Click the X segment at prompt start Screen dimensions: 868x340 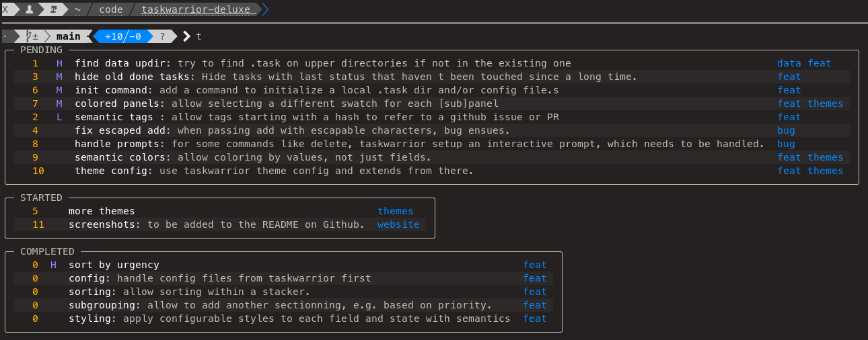click(5, 9)
